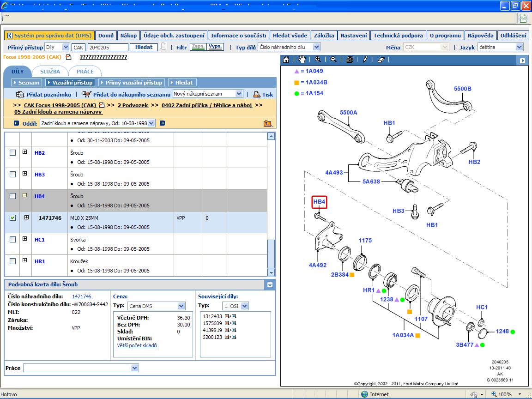Select the pan hand tool
This screenshot has width=532, height=399.
pos(302,60)
